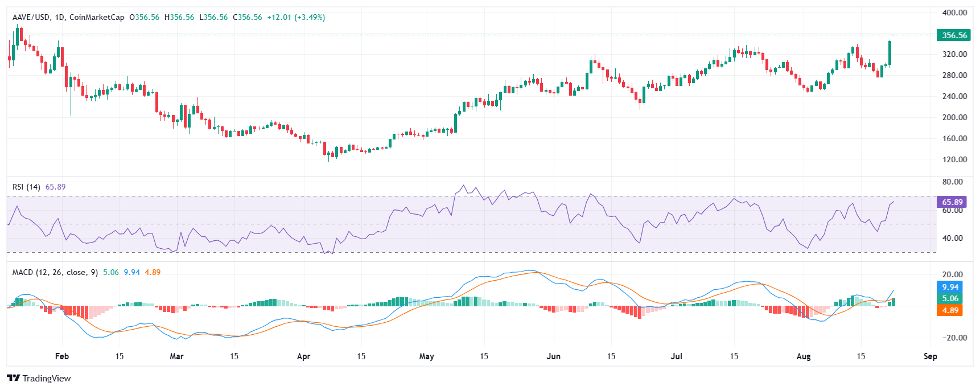Click the TradingView logo icon
This screenshot has height=390, width=980.
[x=13, y=378]
